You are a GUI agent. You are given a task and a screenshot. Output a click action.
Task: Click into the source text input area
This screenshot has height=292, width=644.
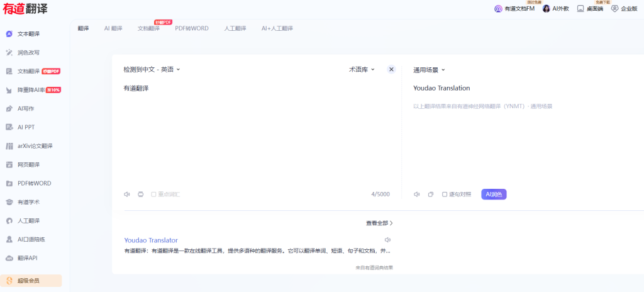(x=252, y=132)
